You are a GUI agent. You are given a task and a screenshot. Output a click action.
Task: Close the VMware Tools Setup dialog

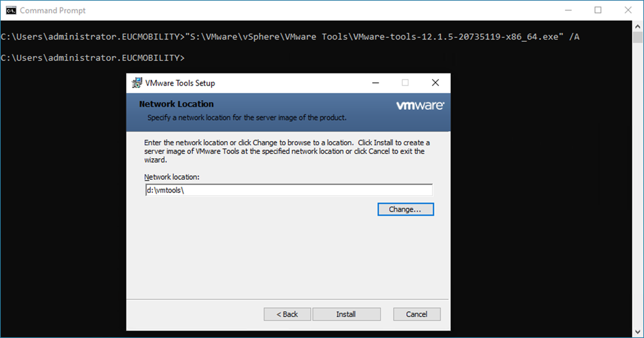click(x=435, y=83)
